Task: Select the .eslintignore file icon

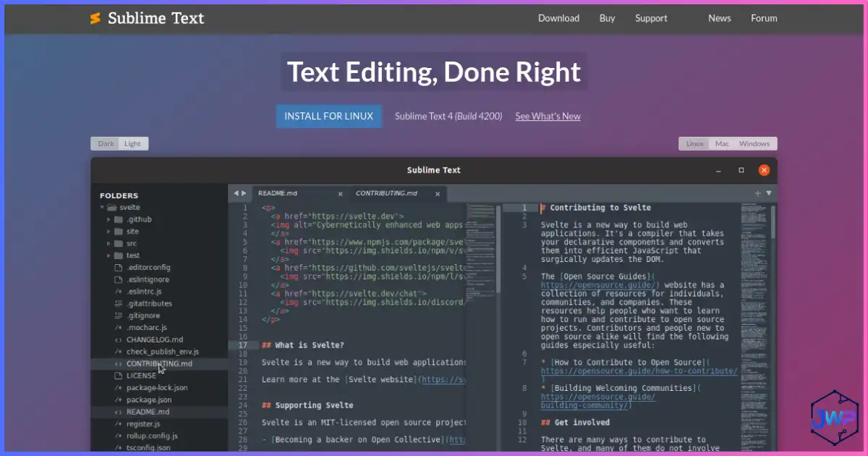Action: [119, 279]
